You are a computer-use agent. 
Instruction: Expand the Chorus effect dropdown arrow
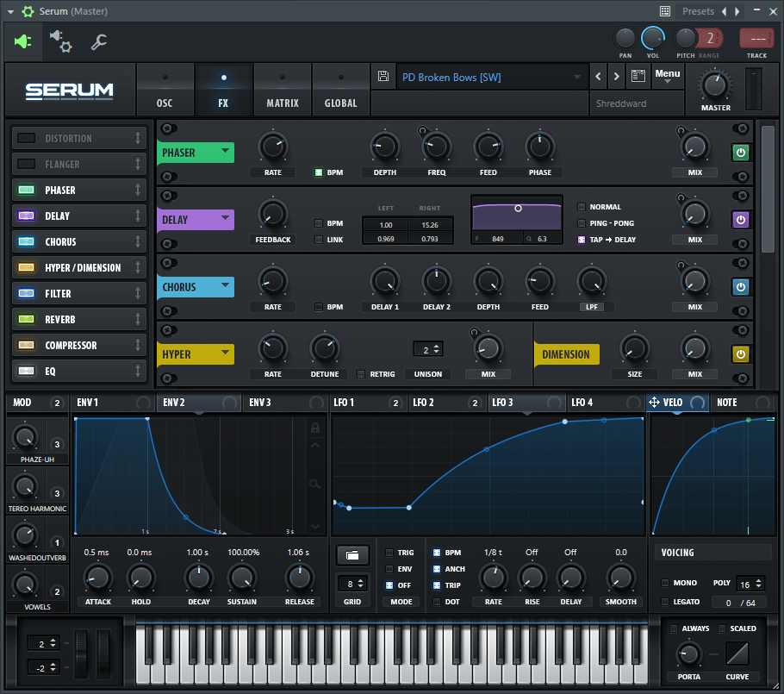(x=225, y=285)
